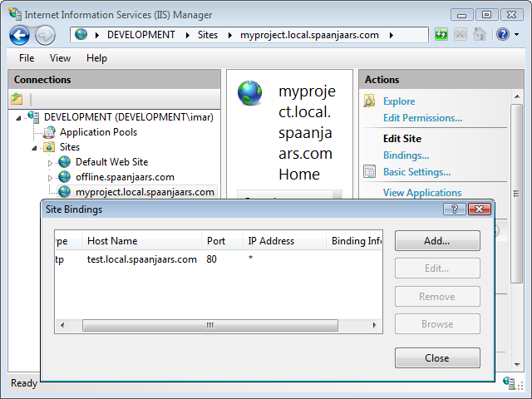Open the Help toolbar dropdown arrow

(x=517, y=35)
